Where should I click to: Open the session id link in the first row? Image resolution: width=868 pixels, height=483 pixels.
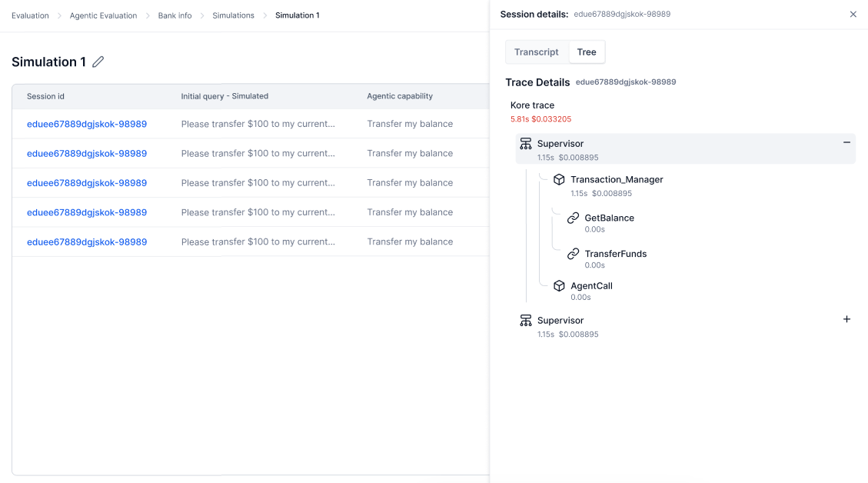click(x=87, y=124)
